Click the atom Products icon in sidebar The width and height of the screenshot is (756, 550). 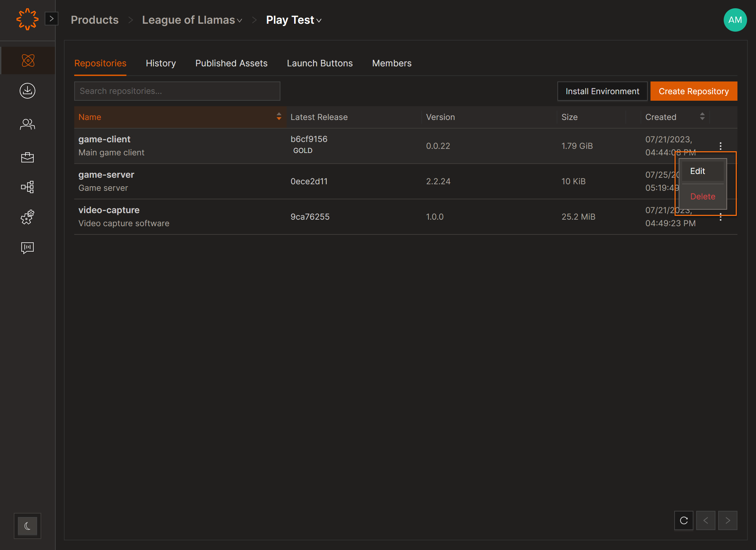click(28, 60)
